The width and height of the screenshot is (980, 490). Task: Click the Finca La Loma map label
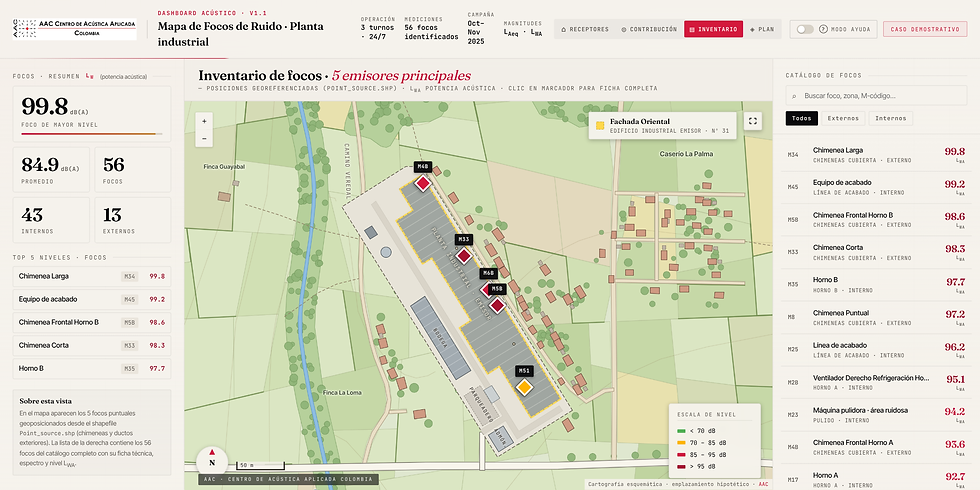344,393
